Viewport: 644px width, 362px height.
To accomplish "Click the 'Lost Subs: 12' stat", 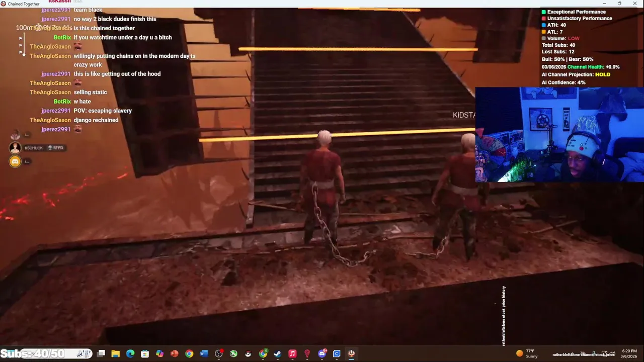I will [x=557, y=52].
